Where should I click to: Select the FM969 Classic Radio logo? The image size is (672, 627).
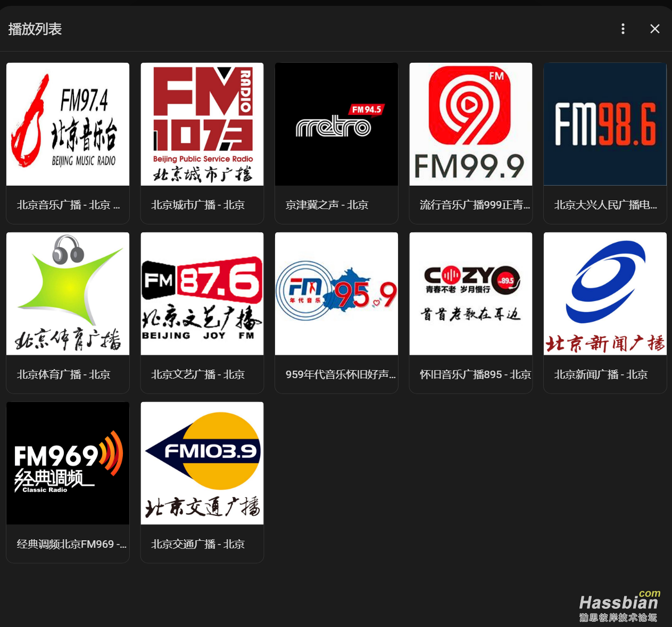tap(68, 463)
